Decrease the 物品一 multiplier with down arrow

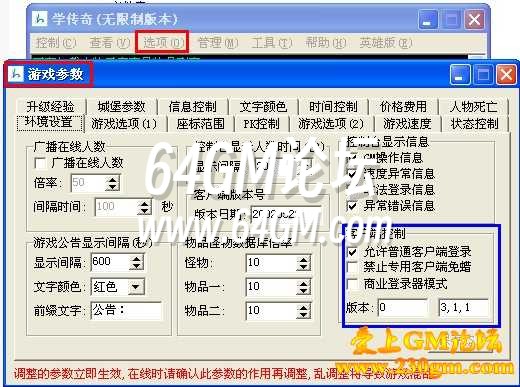pos(303,291)
